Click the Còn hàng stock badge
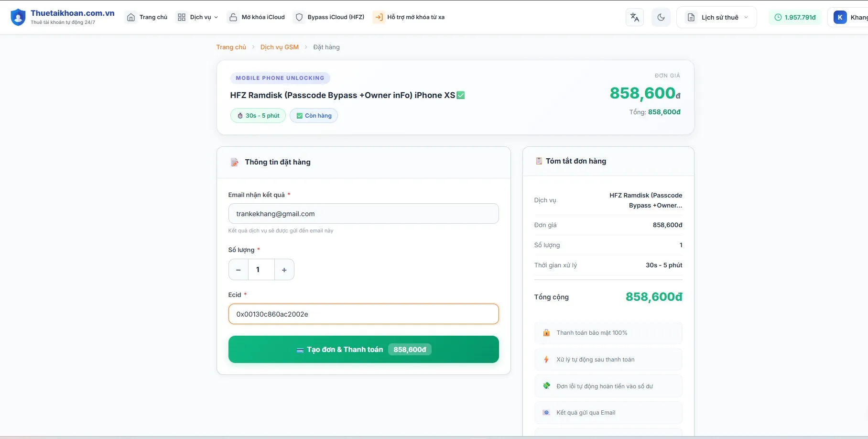 314,116
